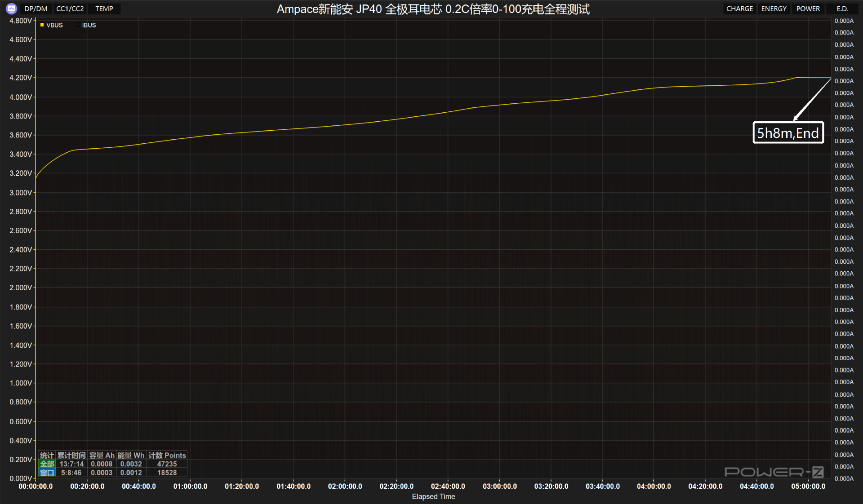Click the 3.000V y-axis label
Viewport: 863px width, 504px height.
pyautogui.click(x=21, y=192)
